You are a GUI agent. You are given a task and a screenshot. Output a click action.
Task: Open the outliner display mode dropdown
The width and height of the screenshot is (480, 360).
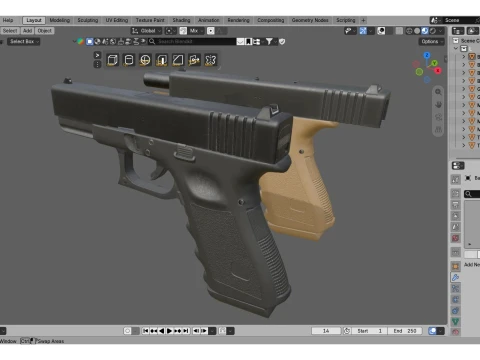[x=458, y=31]
